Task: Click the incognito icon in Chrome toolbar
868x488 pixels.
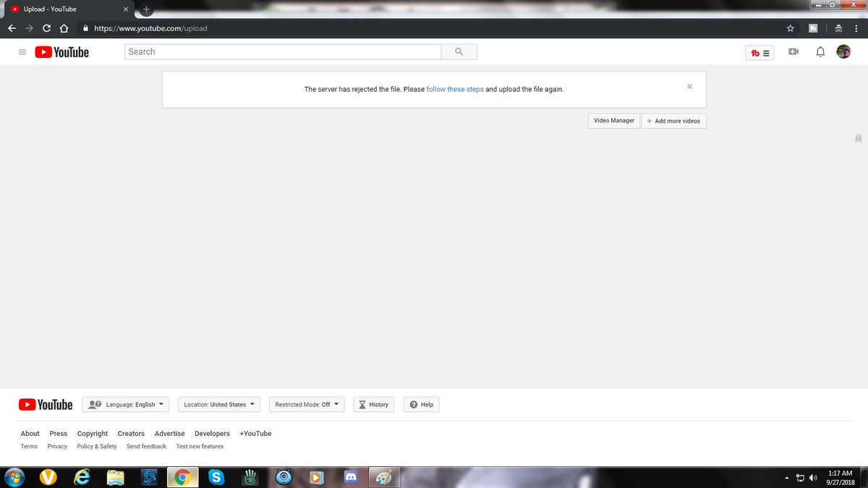Action: (838, 28)
